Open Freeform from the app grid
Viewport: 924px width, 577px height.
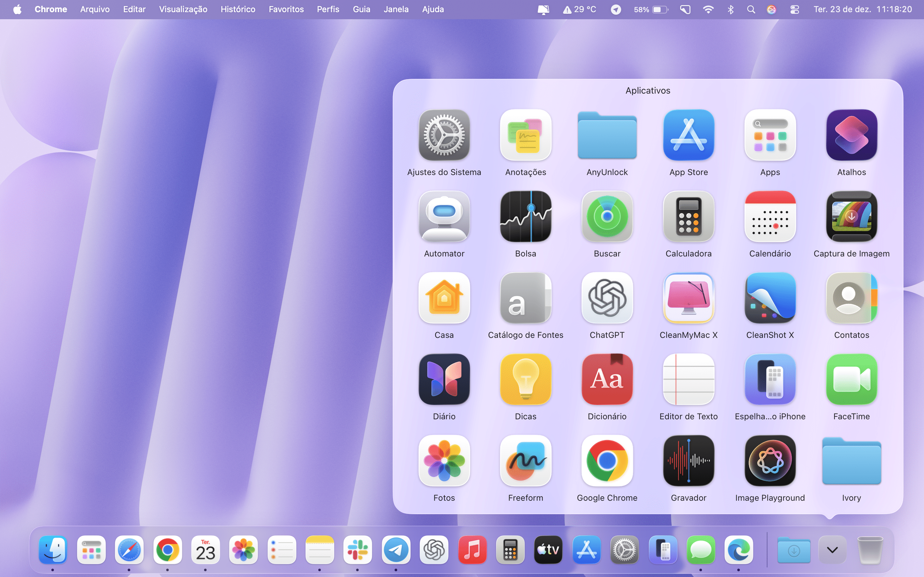[x=526, y=461]
